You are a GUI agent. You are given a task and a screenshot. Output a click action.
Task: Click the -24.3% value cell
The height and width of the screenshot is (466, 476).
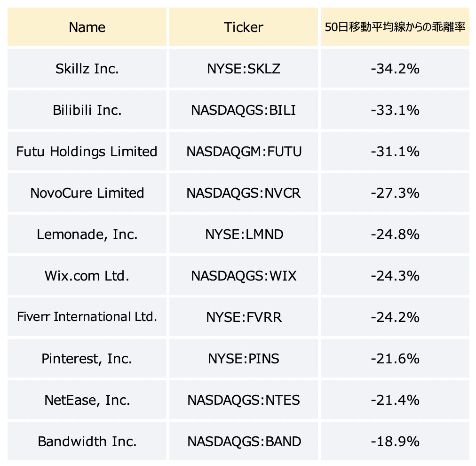[x=395, y=275]
